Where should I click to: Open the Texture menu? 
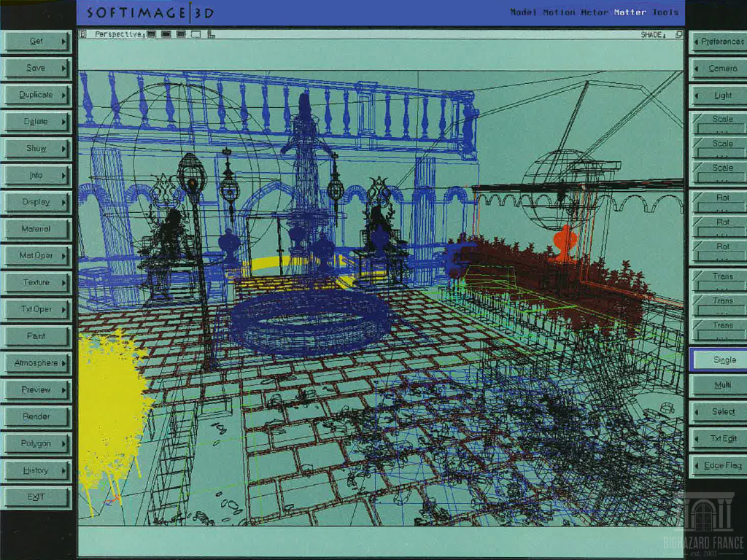36,282
